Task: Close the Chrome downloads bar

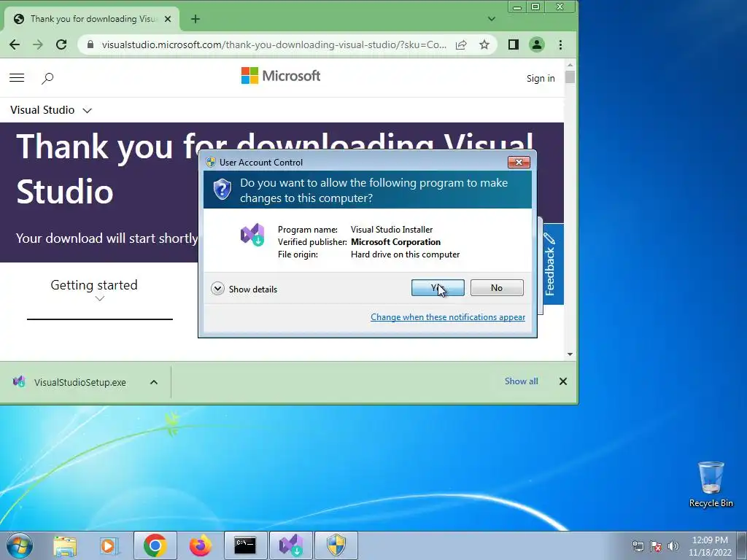Action: point(563,381)
